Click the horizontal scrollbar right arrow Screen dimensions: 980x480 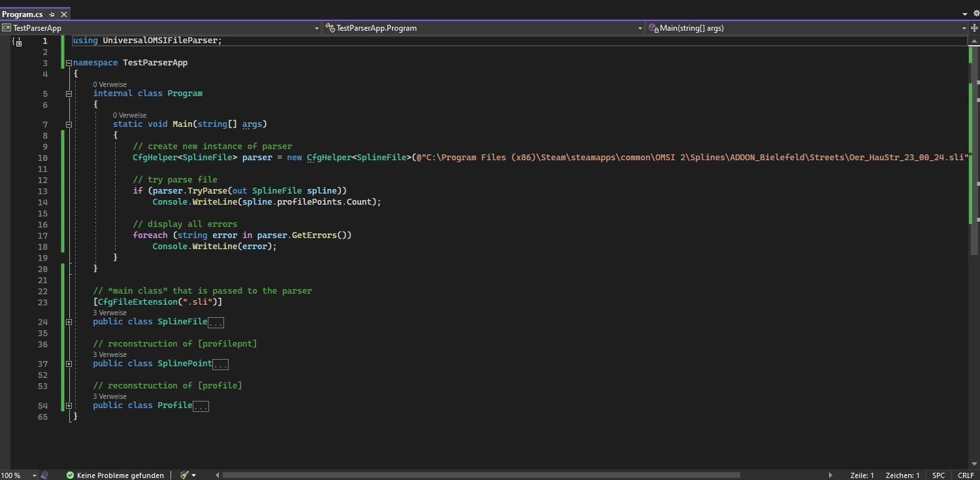(x=830, y=475)
